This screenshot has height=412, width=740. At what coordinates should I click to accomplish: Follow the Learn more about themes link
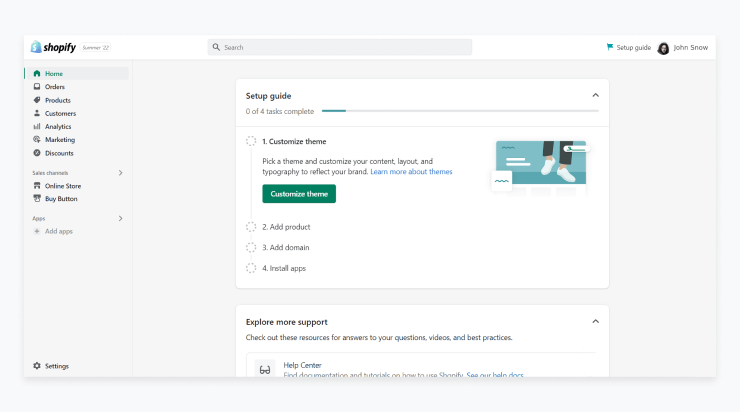[x=411, y=172]
